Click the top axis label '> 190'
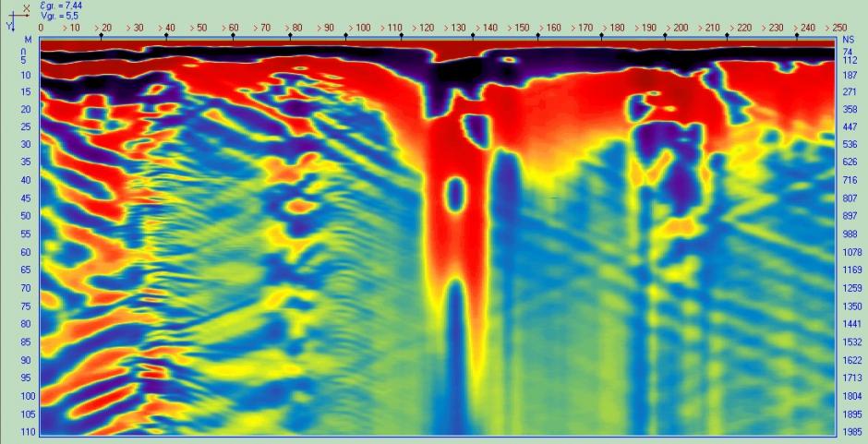This screenshot has height=444, width=868. pos(645,28)
